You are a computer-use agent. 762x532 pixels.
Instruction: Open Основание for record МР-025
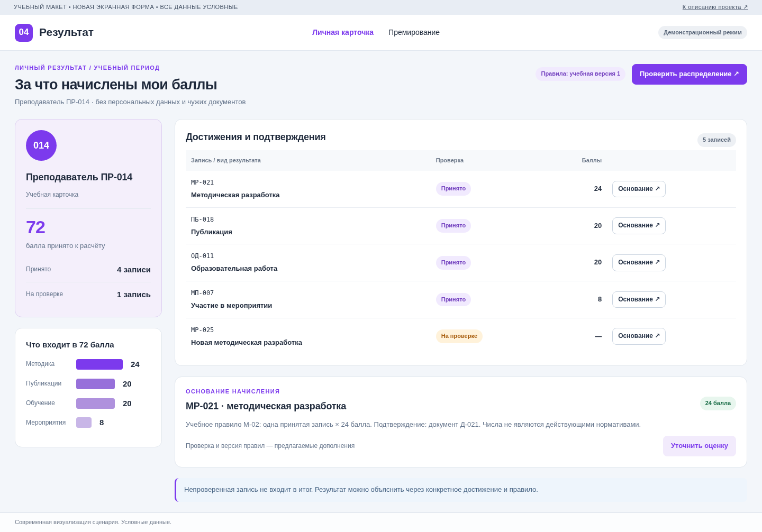tap(639, 336)
